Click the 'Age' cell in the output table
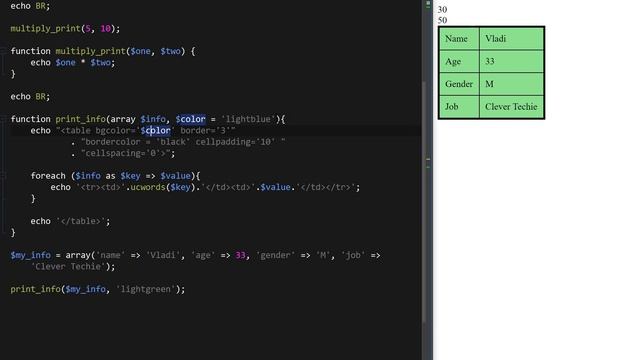640x360 pixels. [x=459, y=62]
